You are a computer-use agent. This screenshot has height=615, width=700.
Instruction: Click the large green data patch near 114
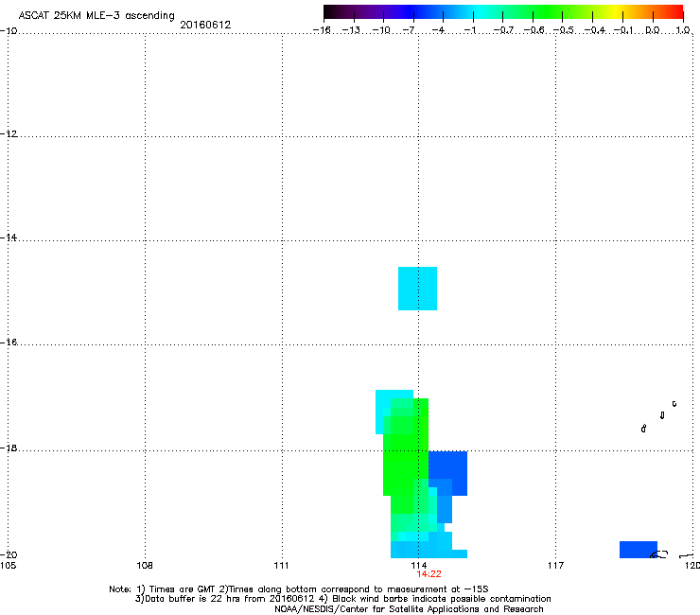coord(406,455)
